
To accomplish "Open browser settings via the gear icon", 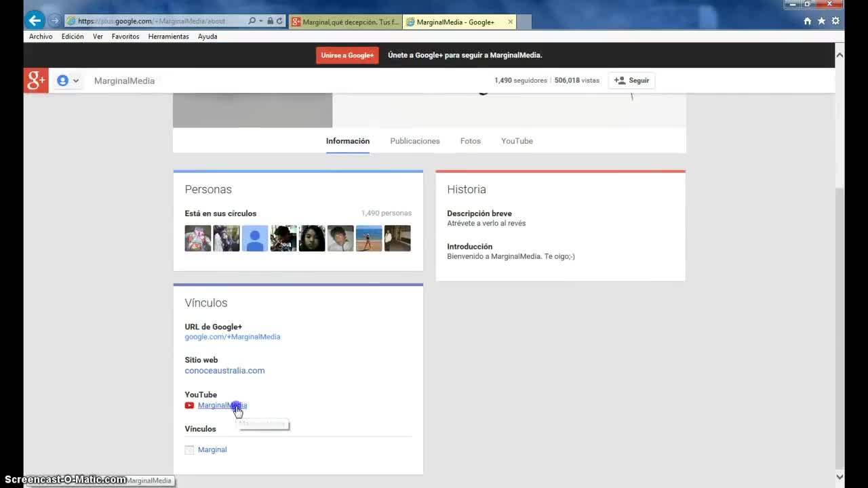I will click(x=835, y=21).
